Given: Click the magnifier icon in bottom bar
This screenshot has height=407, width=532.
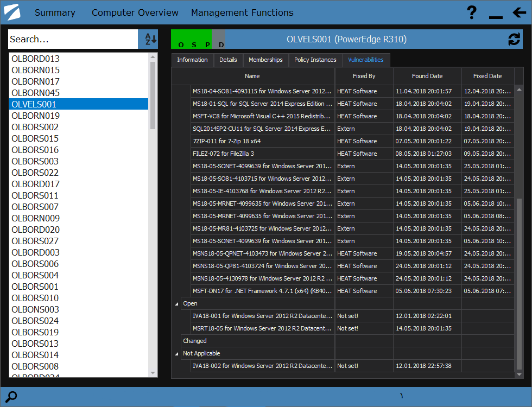Looking at the screenshot, I should tap(11, 397).
